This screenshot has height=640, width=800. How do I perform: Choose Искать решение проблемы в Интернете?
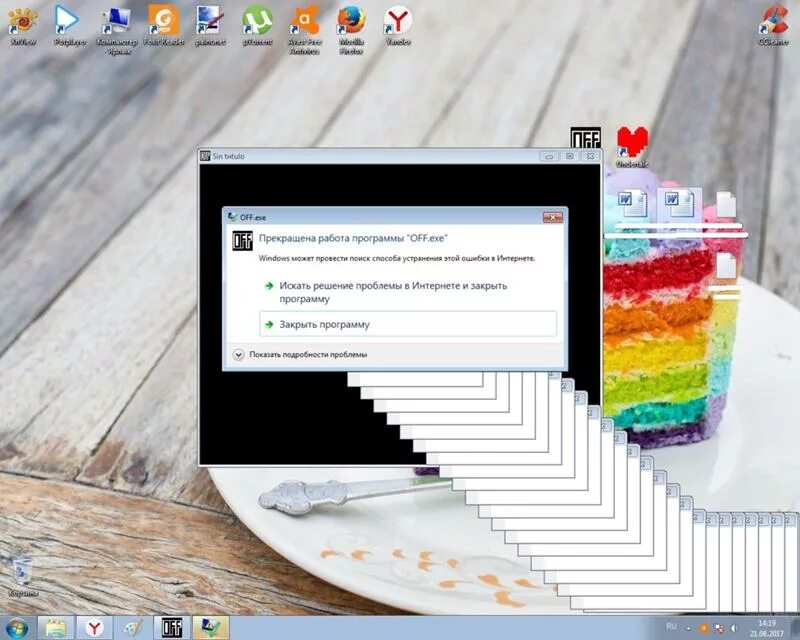pyautogui.click(x=408, y=292)
